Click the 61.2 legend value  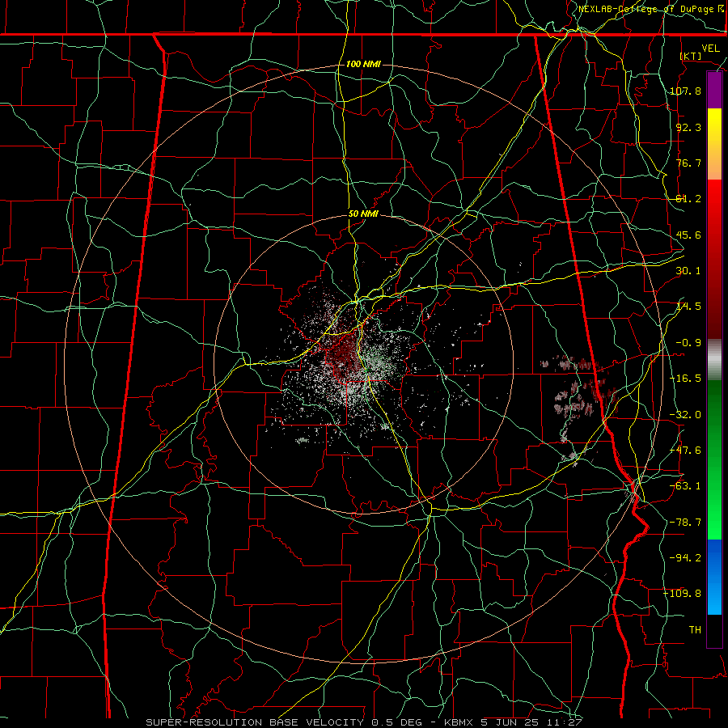coord(688,199)
